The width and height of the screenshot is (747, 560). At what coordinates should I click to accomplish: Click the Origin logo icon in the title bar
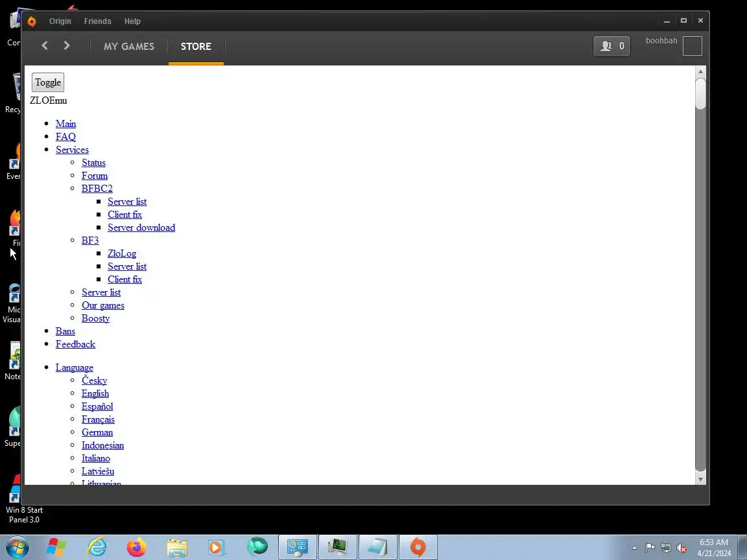pyautogui.click(x=32, y=21)
